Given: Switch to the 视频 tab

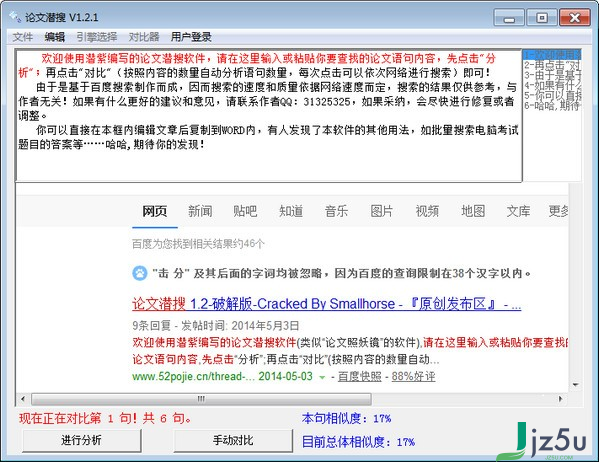Looking at the screenshot, I should [x=427, y=211].
